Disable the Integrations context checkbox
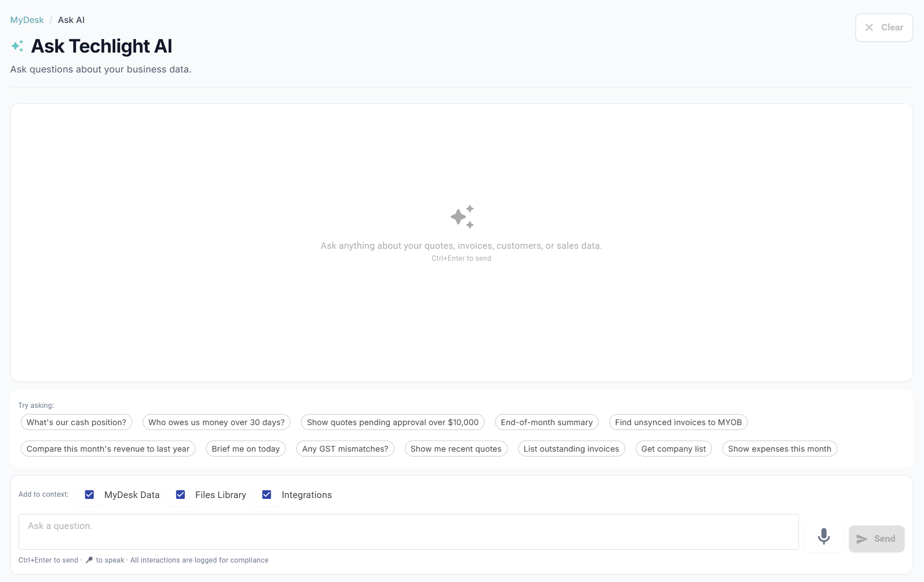 [x=267, y=495]
